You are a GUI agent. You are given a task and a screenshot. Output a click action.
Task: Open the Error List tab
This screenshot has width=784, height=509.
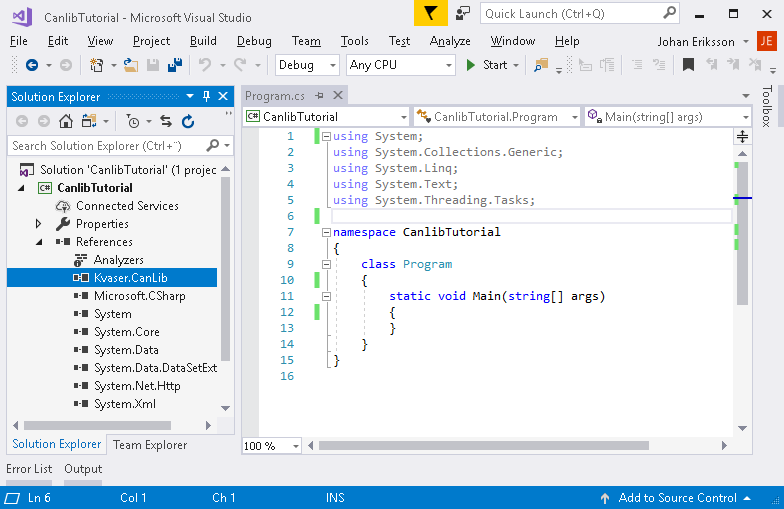pyautogui.click(x=29, y=469)
